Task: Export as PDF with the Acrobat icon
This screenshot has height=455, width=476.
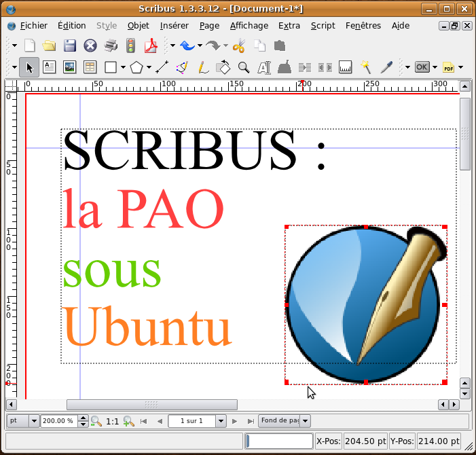Action: [151, 45]
